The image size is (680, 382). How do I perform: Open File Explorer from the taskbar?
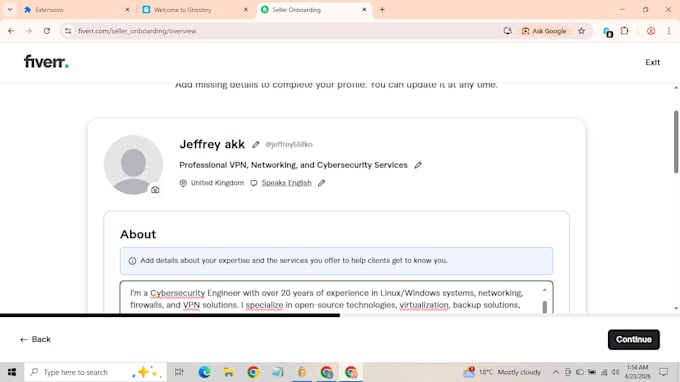229,372
